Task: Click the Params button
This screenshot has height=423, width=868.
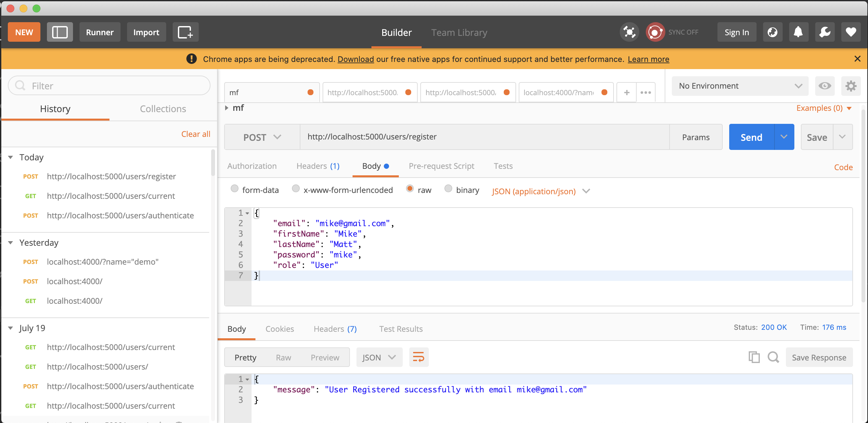Action: pos(696,137)
